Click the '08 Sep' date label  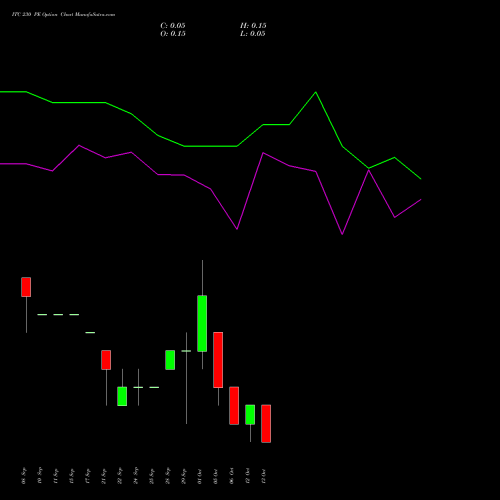[x=24, y=476]
